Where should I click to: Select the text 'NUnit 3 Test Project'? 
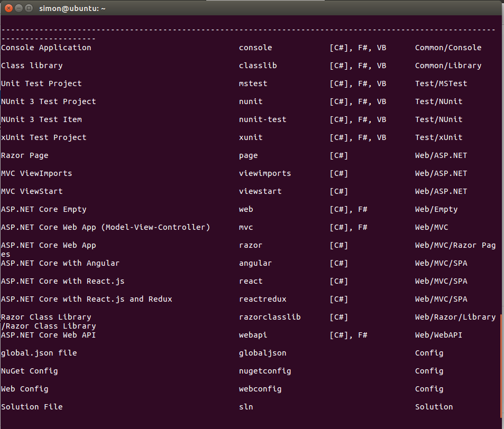point(49,102)
